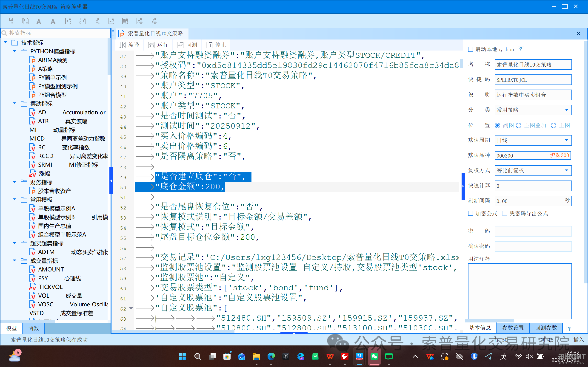Increase editor font size
The width and height of the screenshot is (588, 367).
click(x=54, y=21)
